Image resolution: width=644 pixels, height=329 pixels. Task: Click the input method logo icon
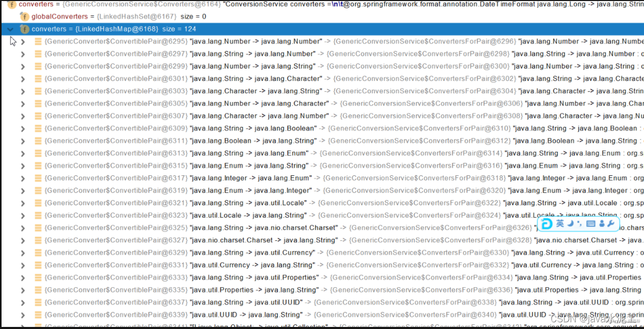(546, 224)
